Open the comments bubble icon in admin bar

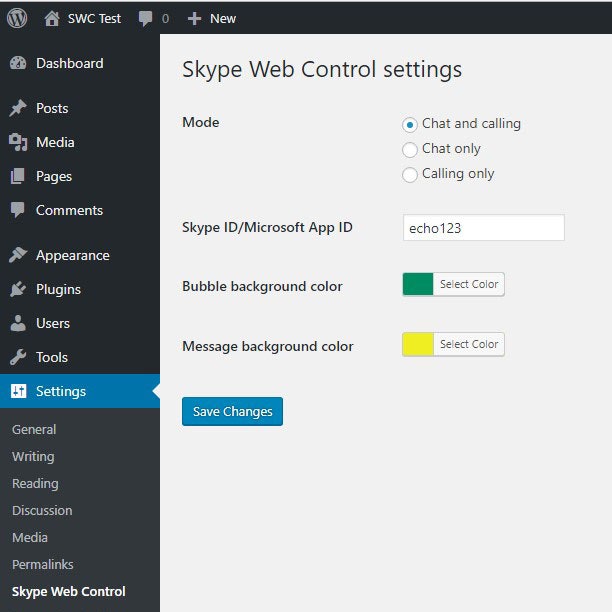pyautogui.click(x=146, y=18)
